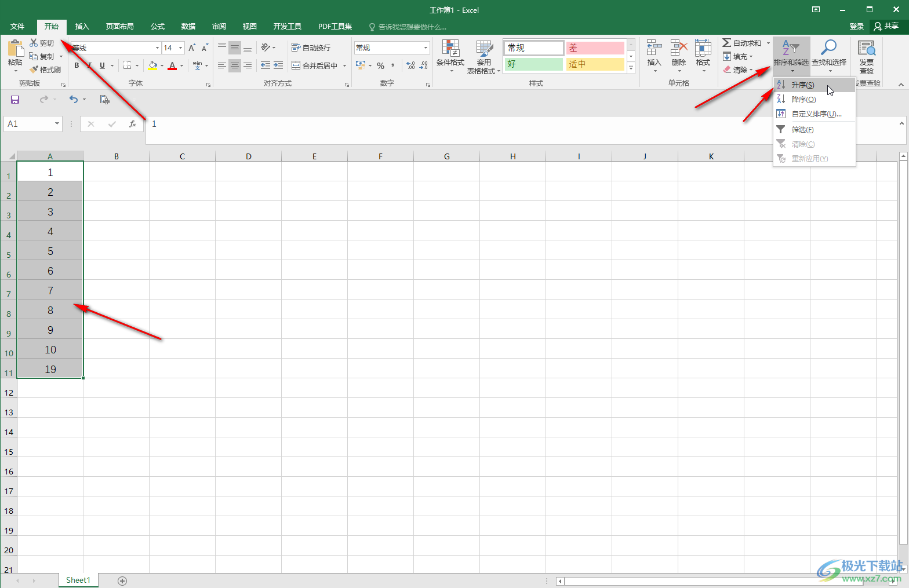The image size is (909, 588).
Task: Add new sheet with plus icon
Action: 122,580
